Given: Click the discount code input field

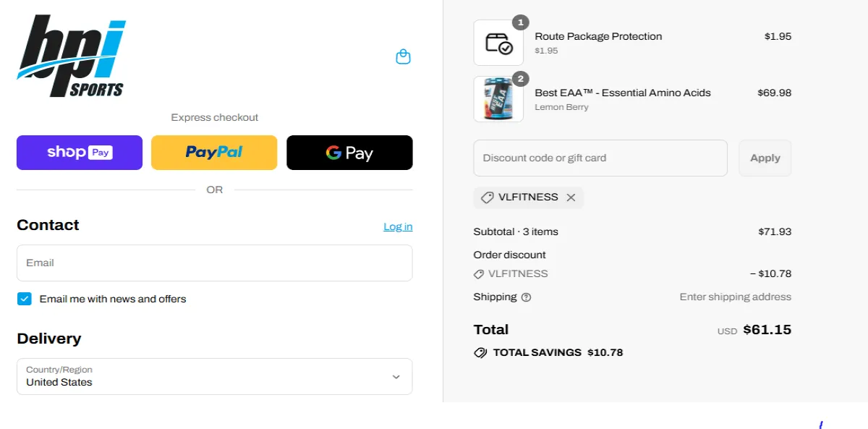Looking at the screenshot, I should tap(600, 158).
